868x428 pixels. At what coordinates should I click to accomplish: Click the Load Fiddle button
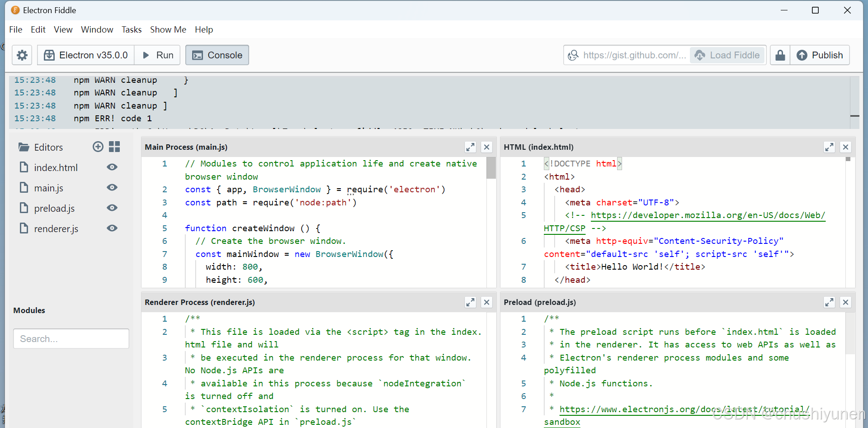[x=727, y=55]
